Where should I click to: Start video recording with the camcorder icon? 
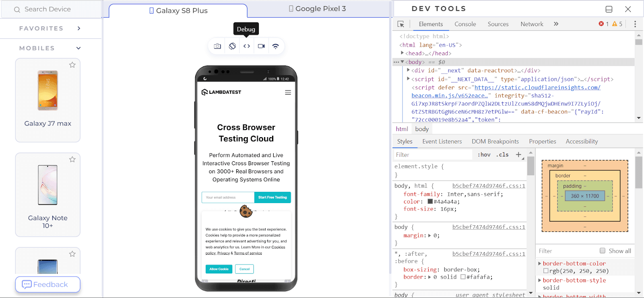click(261, 46)
